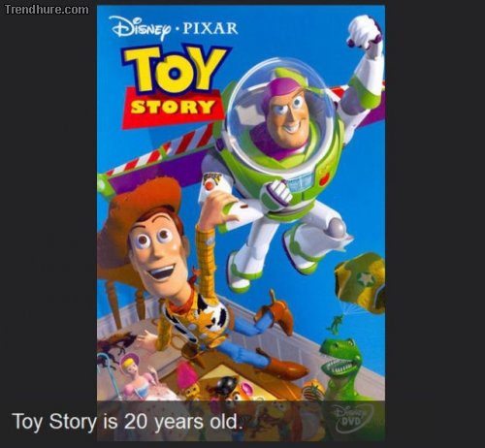Click Woody's brown boot
This screenshot has height=448, width=485.
coord(282,366)
